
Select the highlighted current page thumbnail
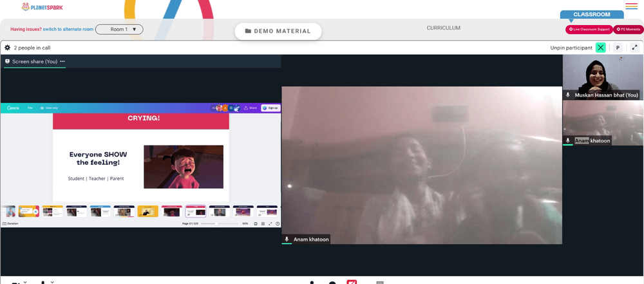pos(196,211)
